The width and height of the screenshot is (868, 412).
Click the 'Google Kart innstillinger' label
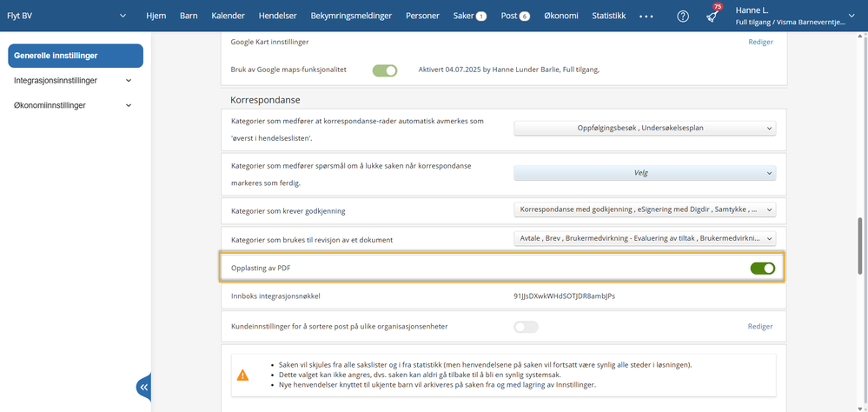click(x=269, y=42)
